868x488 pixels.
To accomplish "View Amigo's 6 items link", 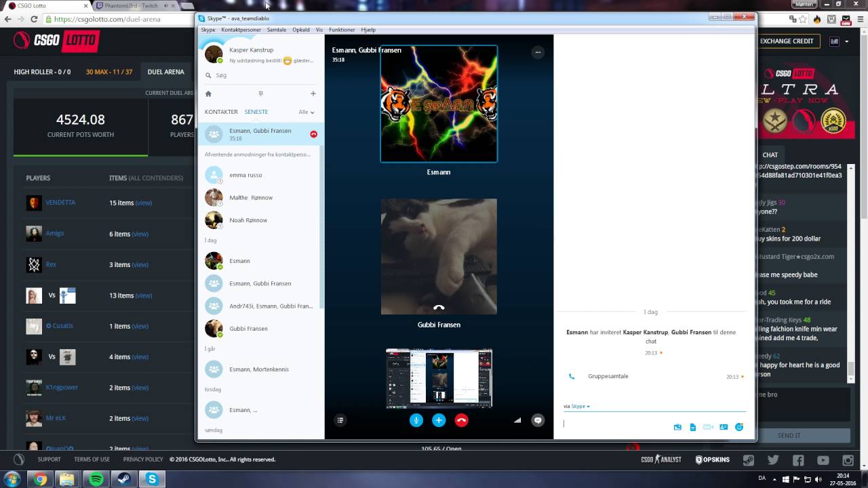I will pos(140,234).
